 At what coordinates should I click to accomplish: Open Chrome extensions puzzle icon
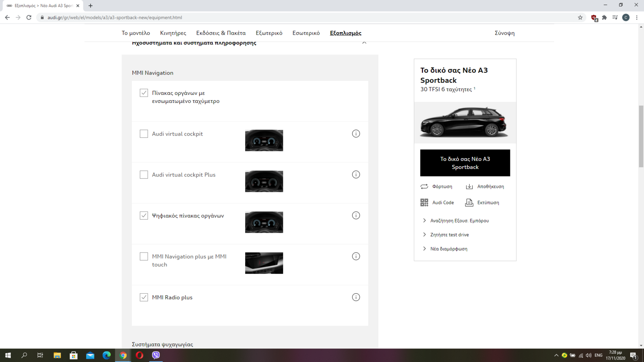[604, 17]
